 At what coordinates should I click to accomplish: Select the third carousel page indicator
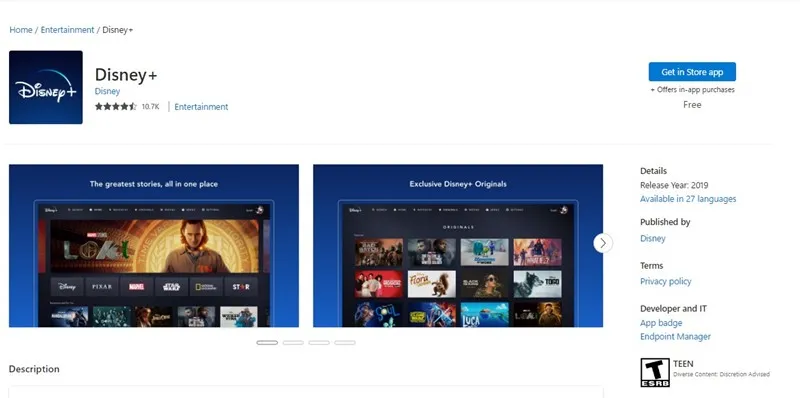pos(319,342)
